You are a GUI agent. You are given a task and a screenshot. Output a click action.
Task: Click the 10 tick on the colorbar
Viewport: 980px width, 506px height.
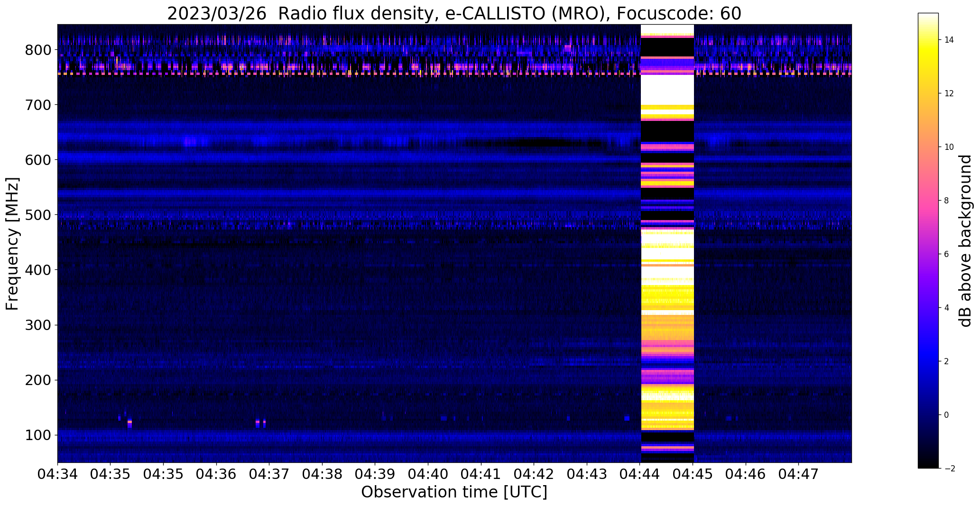(x=949, y=147)
